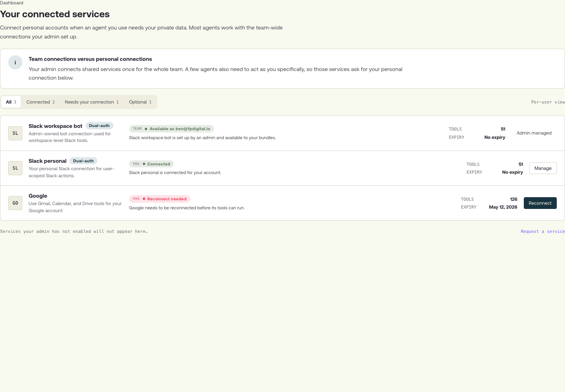The image size is (565, 392).
Task: Switch to the Connected tab
Action: point(40,102)
